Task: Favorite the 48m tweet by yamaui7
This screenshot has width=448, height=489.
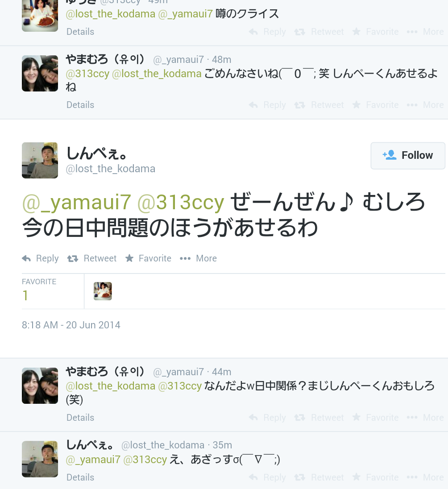Action: (375, 105)
